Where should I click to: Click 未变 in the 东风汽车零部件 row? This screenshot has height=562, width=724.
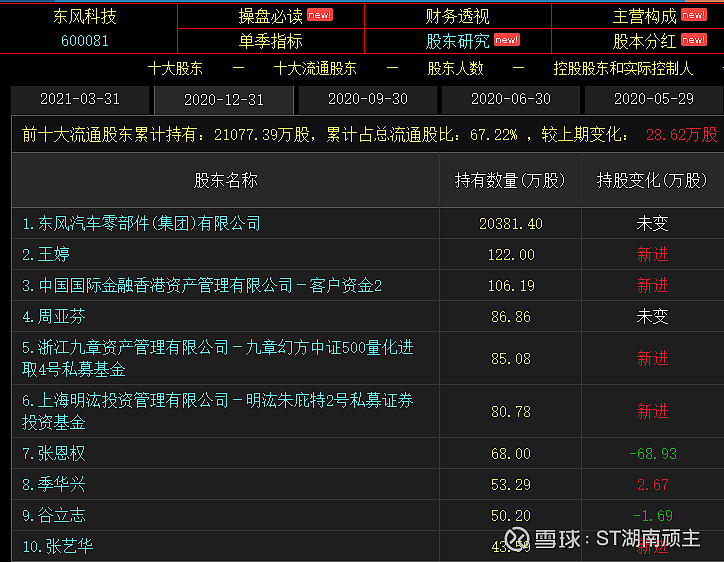652,224
